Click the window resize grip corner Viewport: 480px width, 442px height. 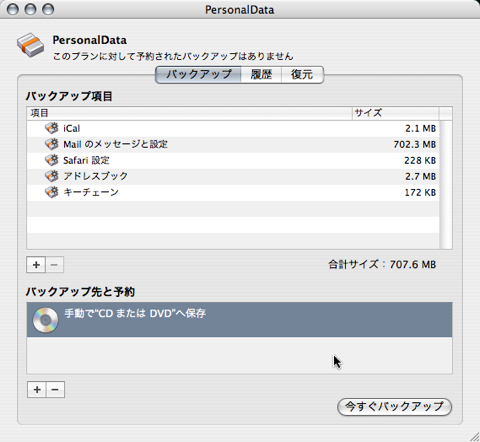click(474, 436)
